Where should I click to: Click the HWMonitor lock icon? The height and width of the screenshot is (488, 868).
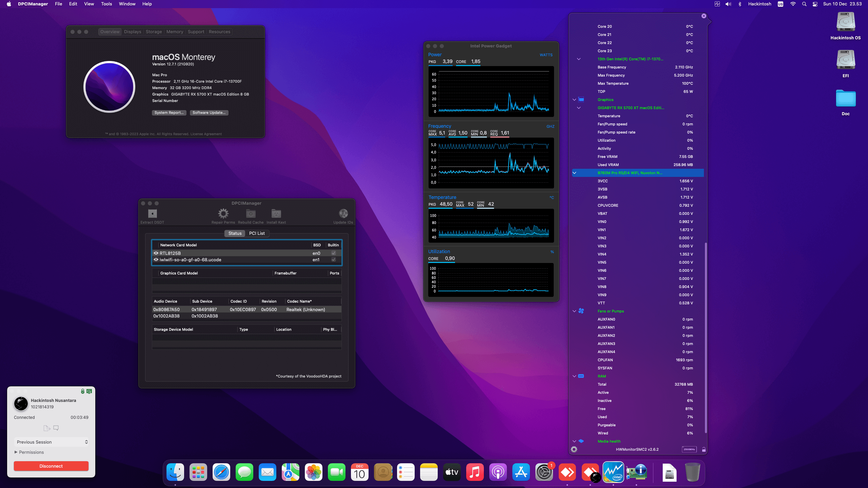tap(704, 449)
